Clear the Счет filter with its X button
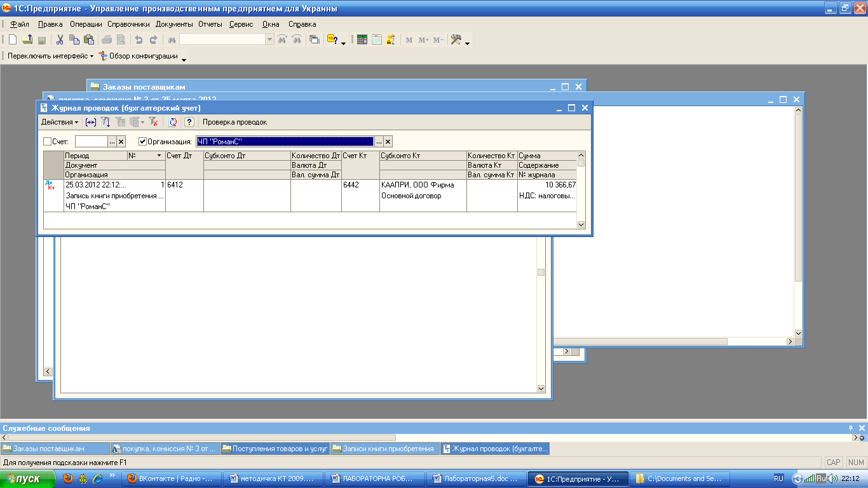868x488 pixels. [x=121, y=142]
